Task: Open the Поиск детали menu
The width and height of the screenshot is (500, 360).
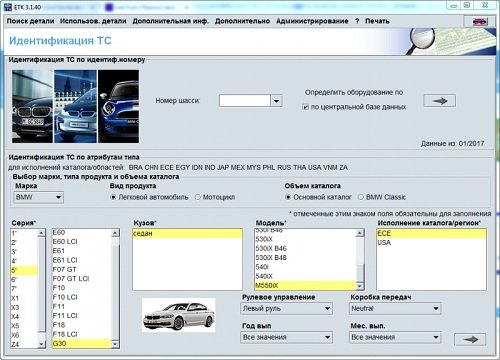Action: [x=30, y=21]
